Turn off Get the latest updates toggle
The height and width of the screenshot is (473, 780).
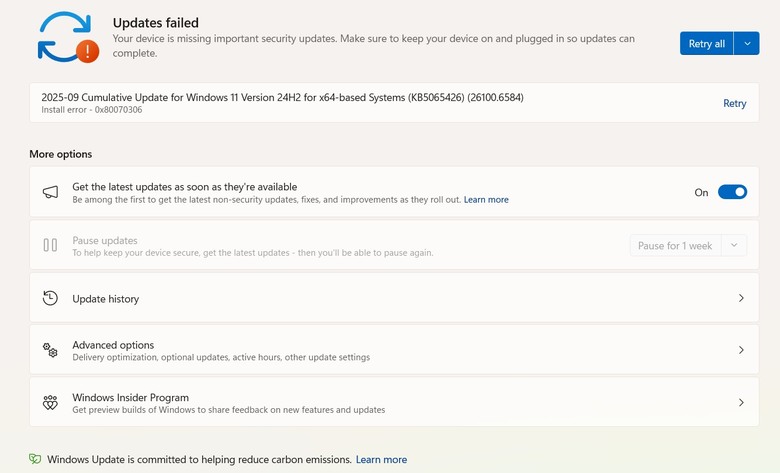732,192
